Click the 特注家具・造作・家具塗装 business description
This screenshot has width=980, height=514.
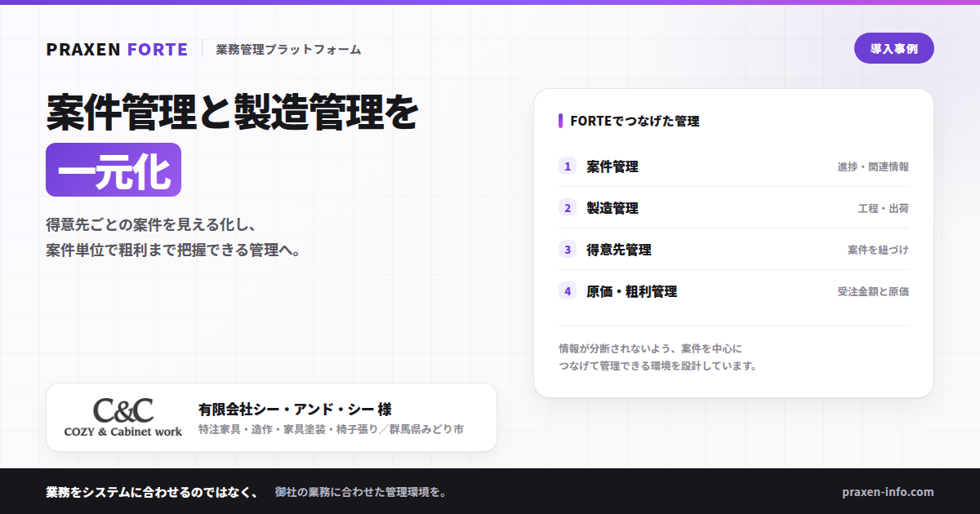point(331,429)
